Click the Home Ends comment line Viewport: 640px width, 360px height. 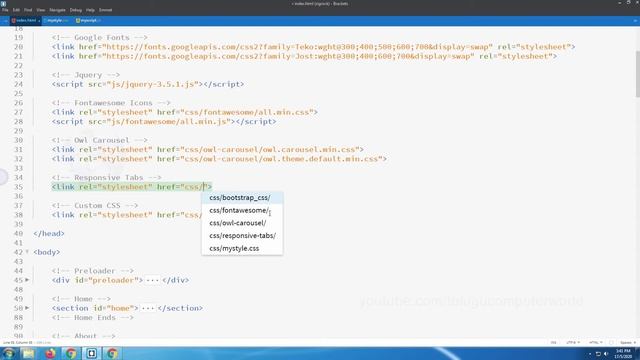(x=93, y=318)
